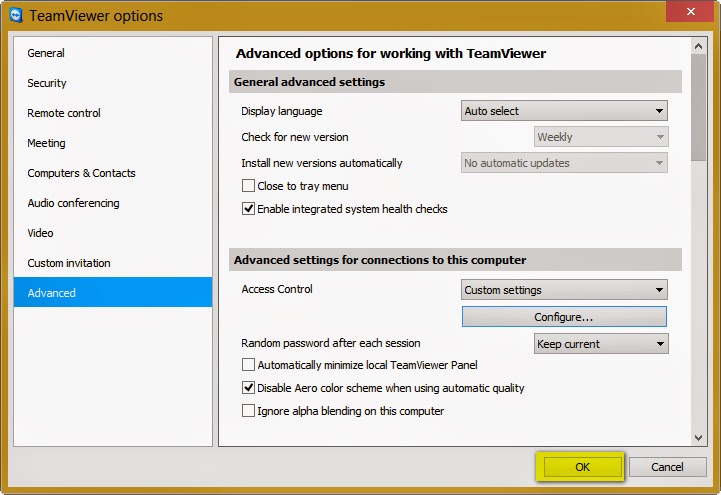This screenshot has height=495, width=721.
Task: Uncheck Enable integrated system health checks
Action: [x=248, y=209]
